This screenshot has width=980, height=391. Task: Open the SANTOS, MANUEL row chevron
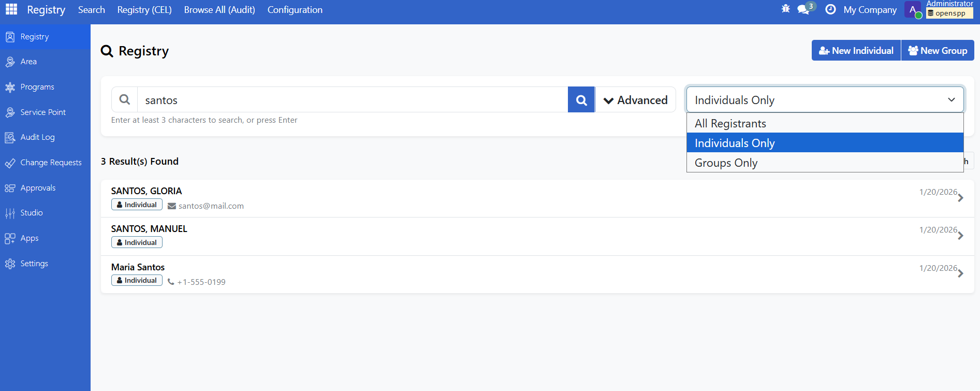(x=960, y=236)
